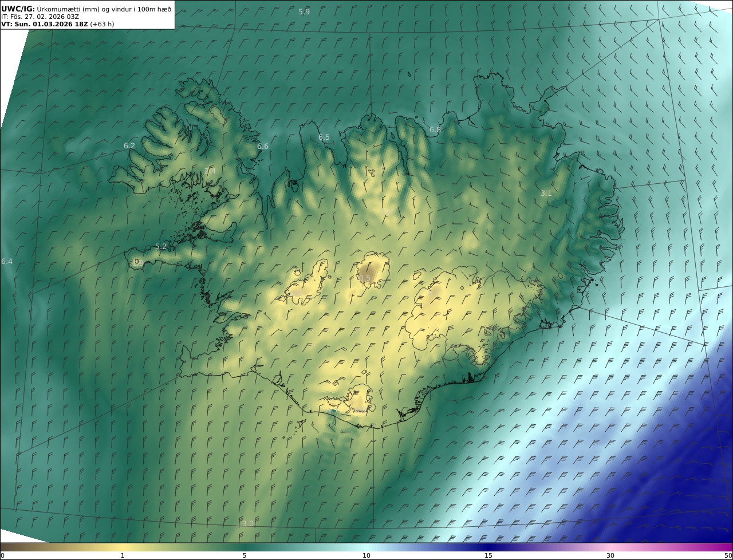This screenshot has width=733, height=560.
Task: Click the colorbar tick label "30"
Action: coord(610,555)
